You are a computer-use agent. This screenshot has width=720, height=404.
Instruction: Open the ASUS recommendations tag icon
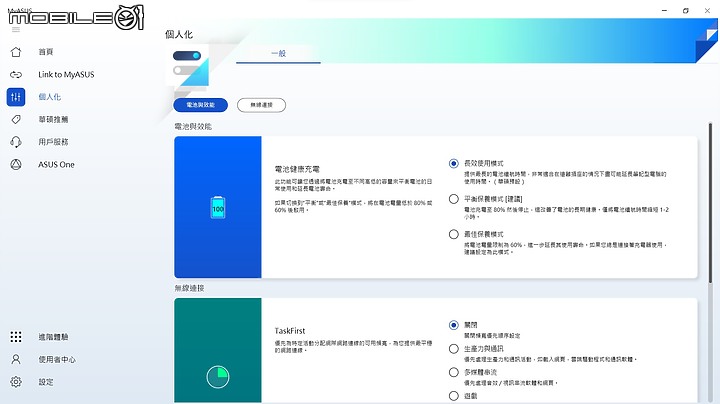[16, 119]
